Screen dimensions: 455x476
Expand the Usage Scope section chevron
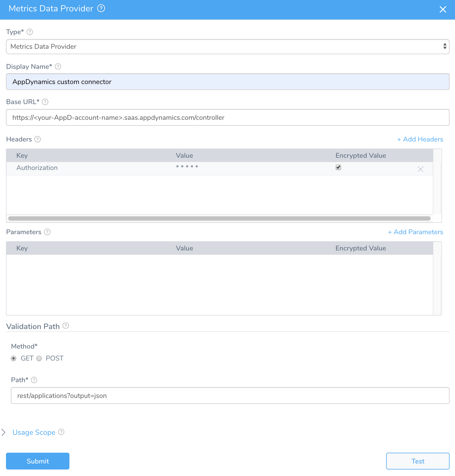(x=4, y=432)
